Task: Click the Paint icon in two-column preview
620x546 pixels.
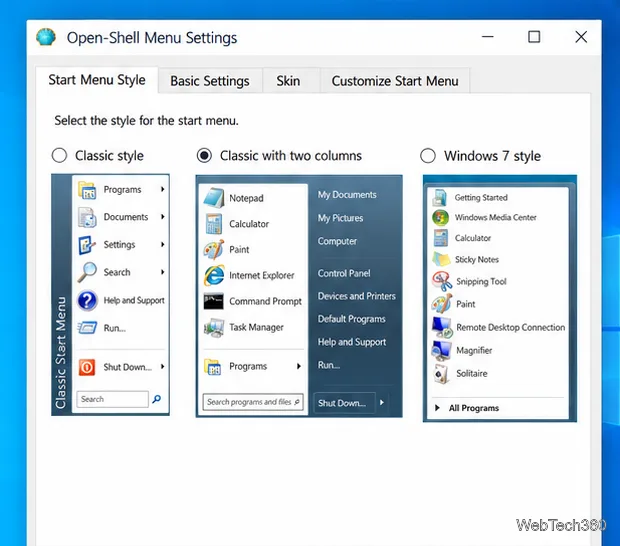Action: tap(214, 249)
